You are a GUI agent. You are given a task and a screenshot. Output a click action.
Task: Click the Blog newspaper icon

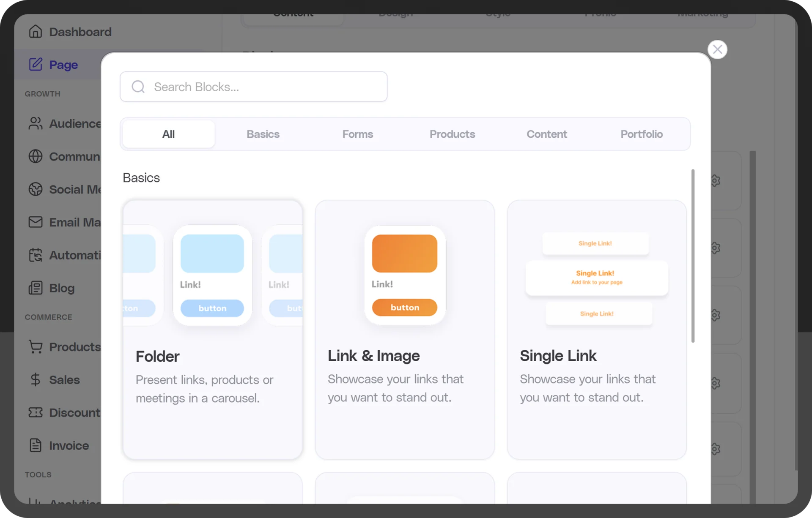coord(36,288)
